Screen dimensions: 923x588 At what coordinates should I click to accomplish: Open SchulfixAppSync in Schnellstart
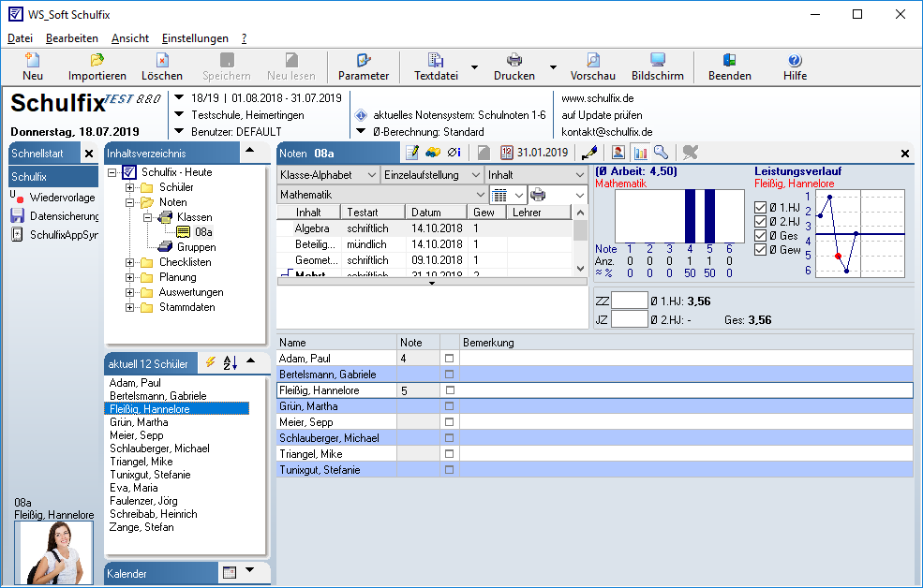(54, 235)
